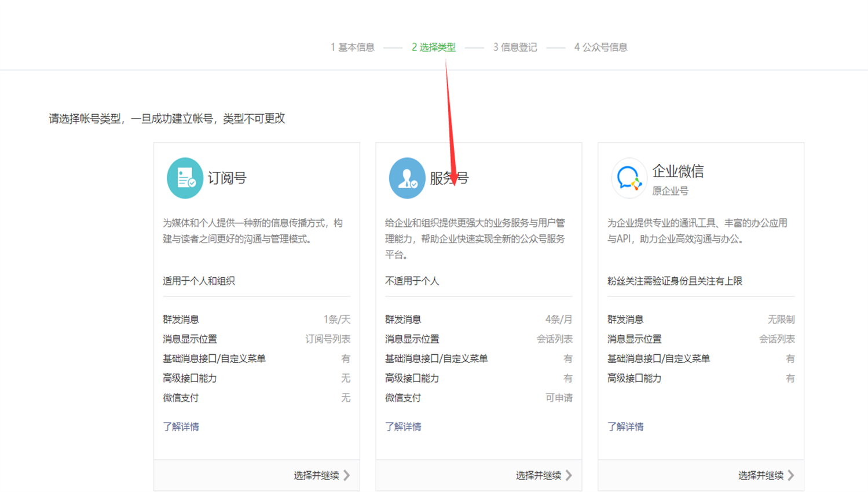Click 微信支付 label in 订阅号 card

(x=181, y=398)
